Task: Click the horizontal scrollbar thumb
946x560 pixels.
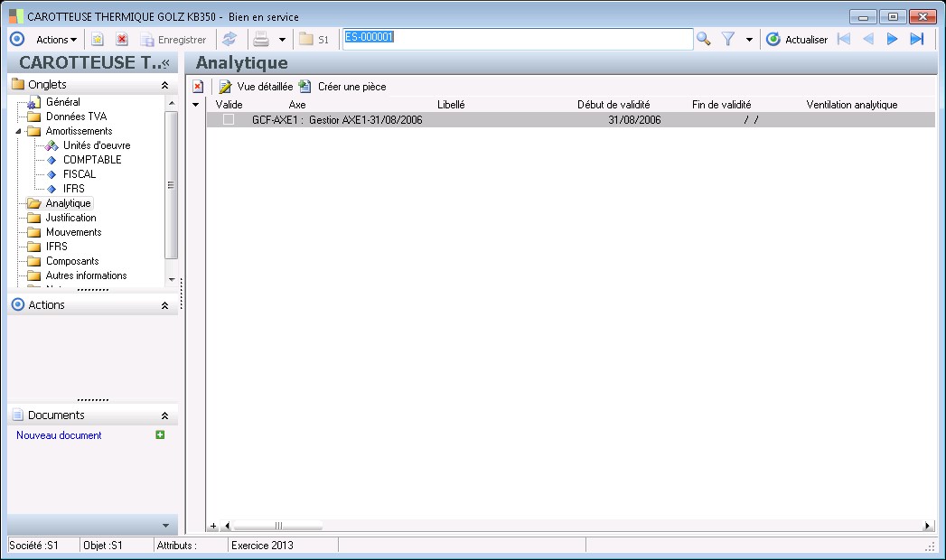Action: (278, 527)
